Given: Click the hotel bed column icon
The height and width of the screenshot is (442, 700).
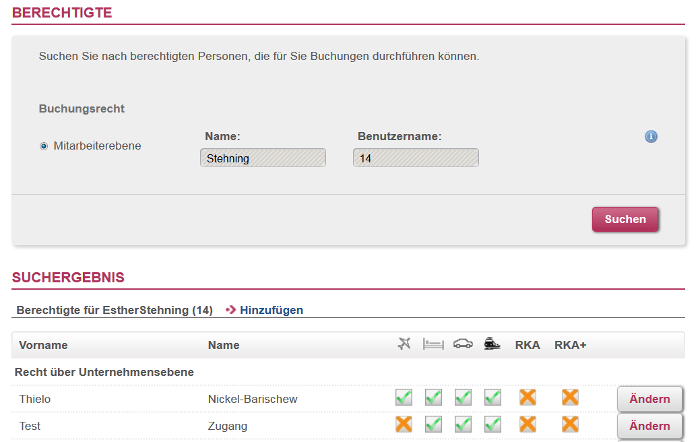Looking at the screenshot, I should [433, 344].
